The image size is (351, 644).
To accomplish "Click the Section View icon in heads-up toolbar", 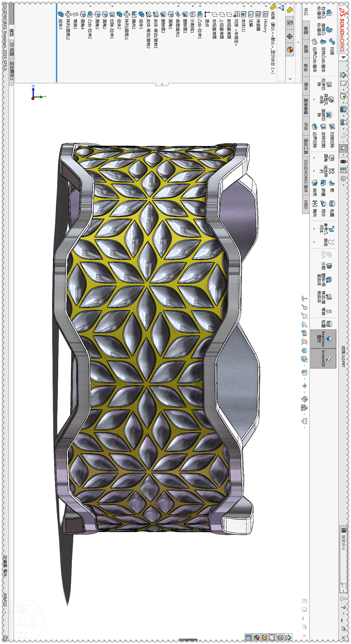I will tap(304, 332).
